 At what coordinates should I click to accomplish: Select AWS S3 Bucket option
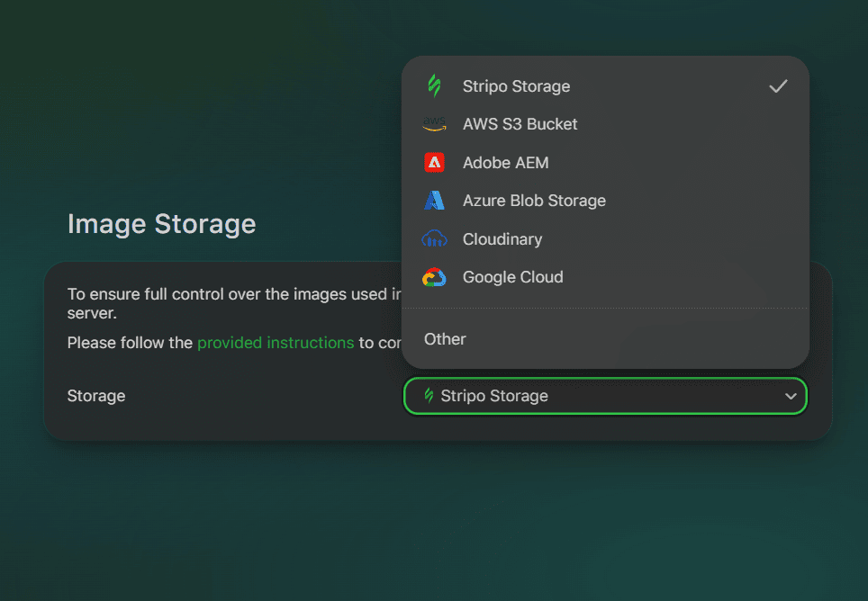coord(605,124)
